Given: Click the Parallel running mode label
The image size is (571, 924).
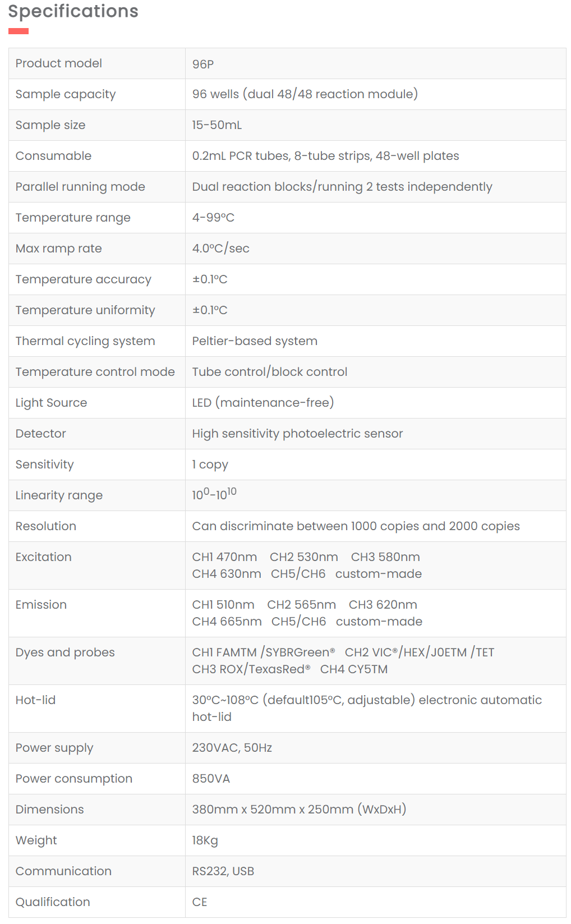Looking at the screenshot, I should point(80,187).
